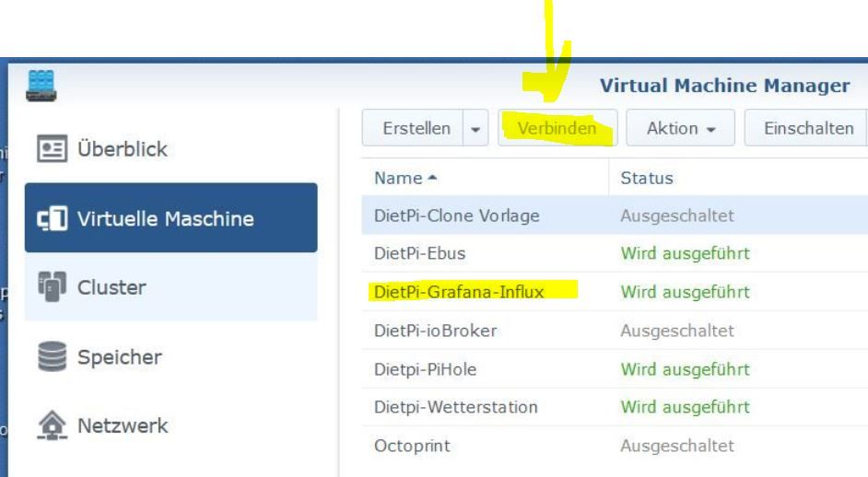The image size is (868, 477).
Task: Select the Octoprint virtual machine
Action: point(615,446)
